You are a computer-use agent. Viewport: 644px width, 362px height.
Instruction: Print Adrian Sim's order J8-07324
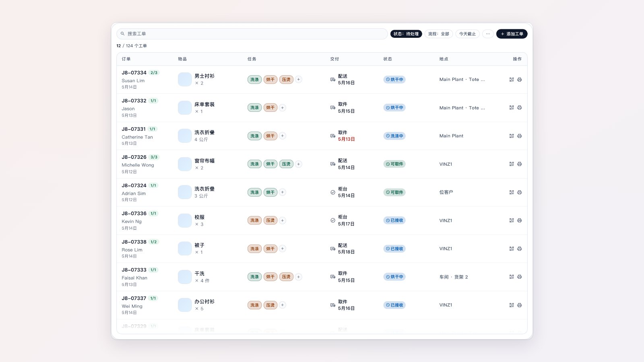tap(520, 192)
